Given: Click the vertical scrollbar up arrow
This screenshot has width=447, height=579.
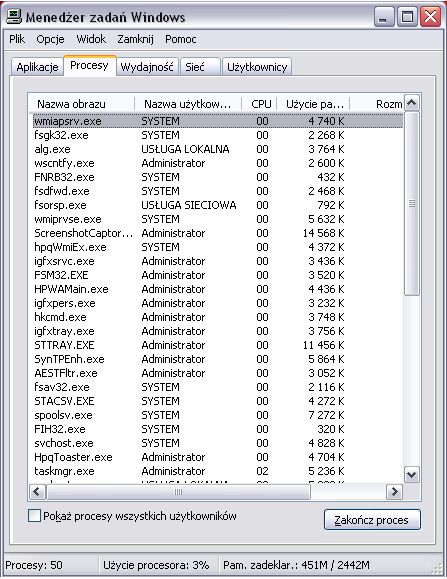Looking at the screenshot, I should point(412,103).
